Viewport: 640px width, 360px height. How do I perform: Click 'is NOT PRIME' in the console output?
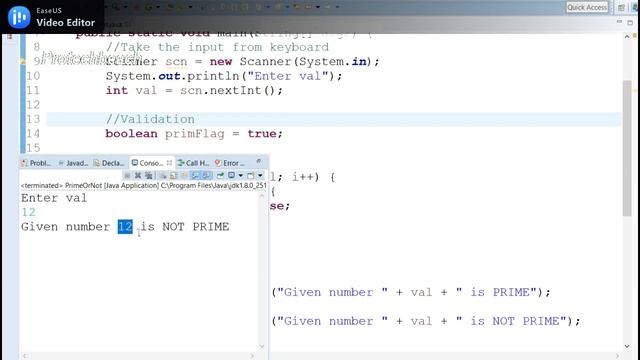185,227
